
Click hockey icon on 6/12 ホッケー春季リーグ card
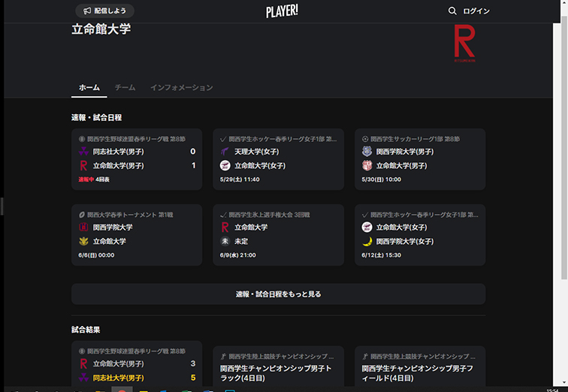click(x=365, y=215)
